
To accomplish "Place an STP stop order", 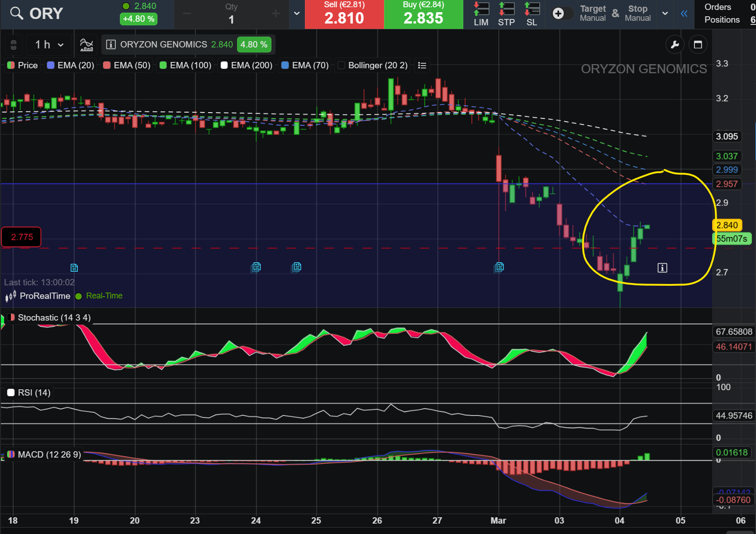I will 506,14.
